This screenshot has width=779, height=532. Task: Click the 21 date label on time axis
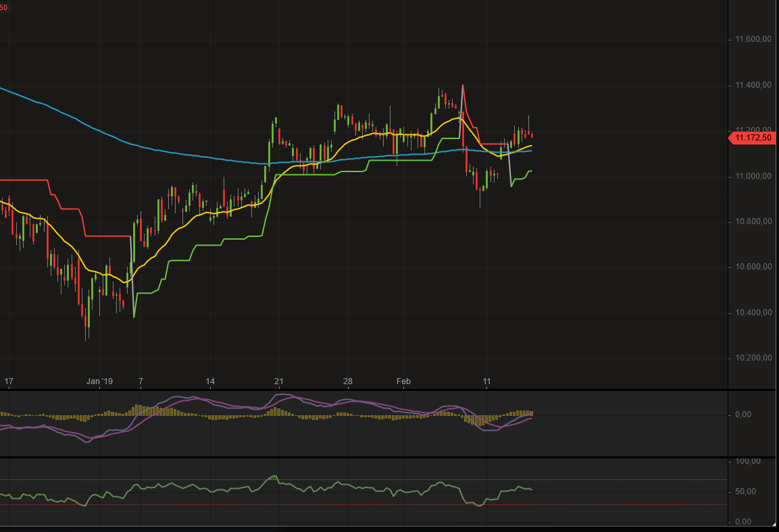(x=279, y=381)
